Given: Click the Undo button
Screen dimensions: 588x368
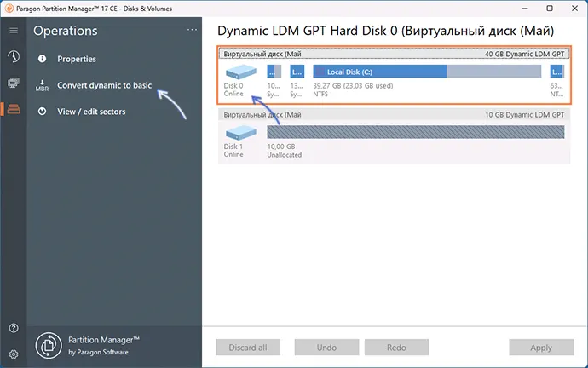Looking at the screenshot, I should (x=326, y=348).
